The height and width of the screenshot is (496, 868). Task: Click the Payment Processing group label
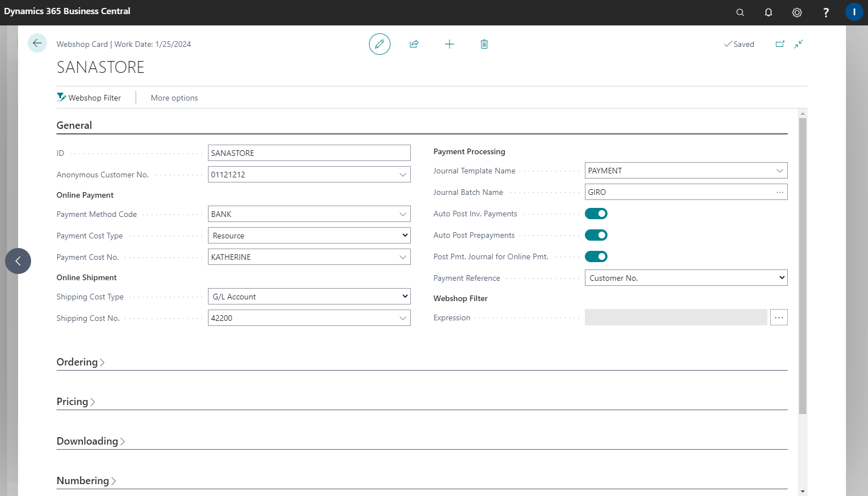click(469, 151)
